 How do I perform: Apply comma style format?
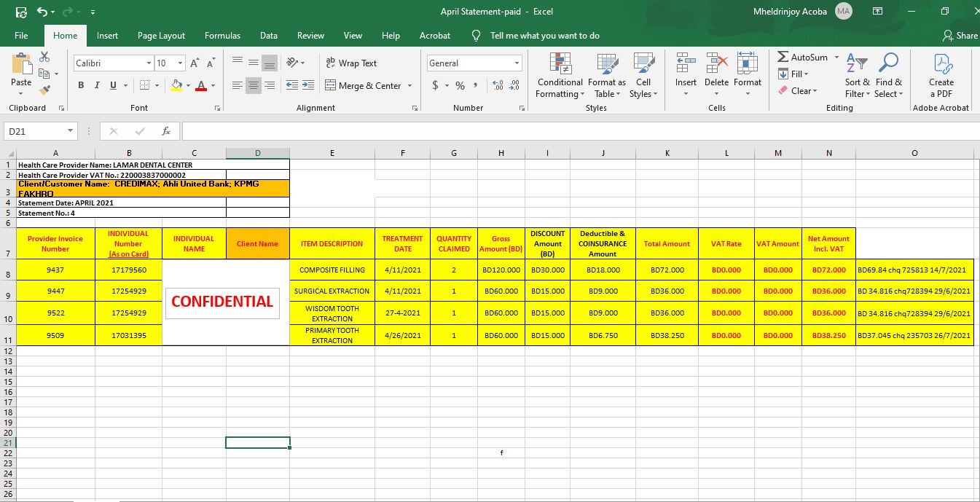476,85
